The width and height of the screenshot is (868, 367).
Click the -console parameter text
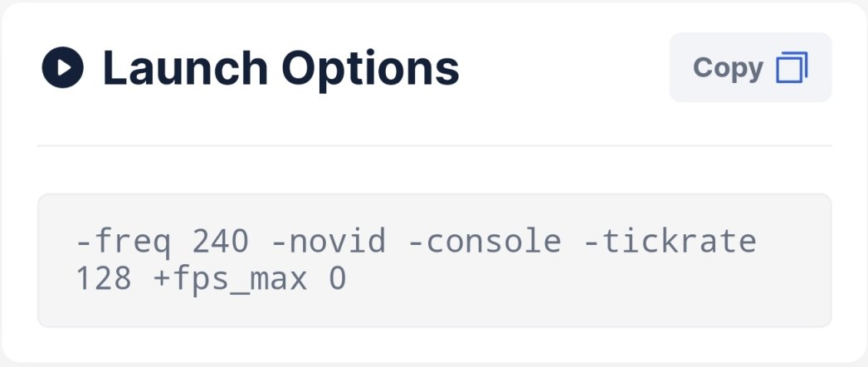[485, 242]
